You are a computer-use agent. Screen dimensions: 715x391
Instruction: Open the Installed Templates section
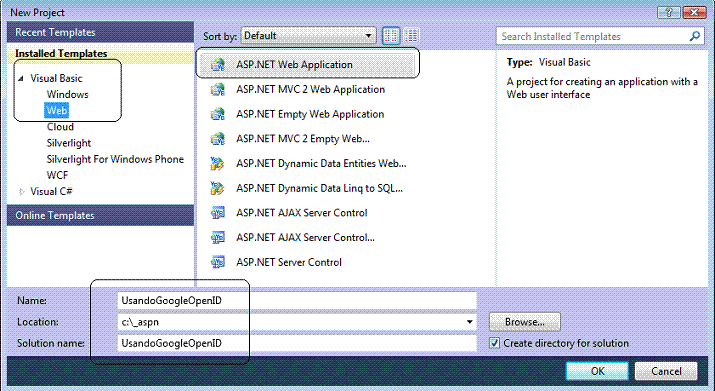click(x=100, y=53)
